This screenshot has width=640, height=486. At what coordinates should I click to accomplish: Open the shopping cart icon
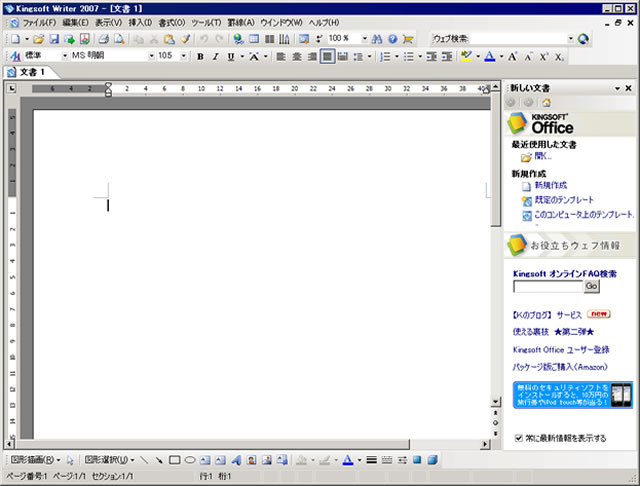click(x=408, y=39)
